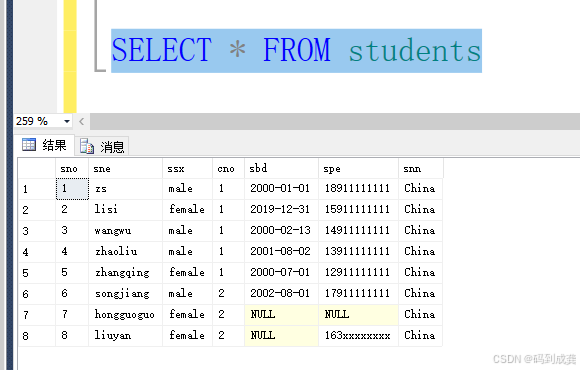Select the snn column header
The width and height of the screenshot is (580, 370).
pyautogui.click(x=421, y=169)
